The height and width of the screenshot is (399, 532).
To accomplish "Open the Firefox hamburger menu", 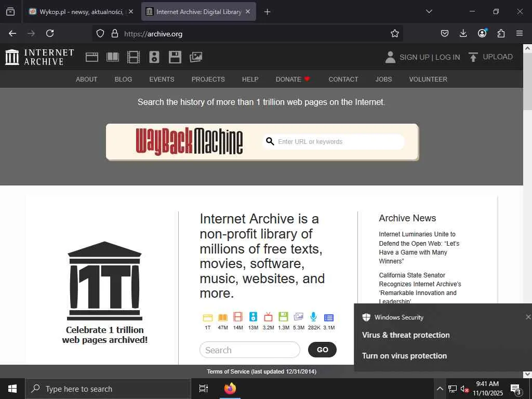I will [520, 33].
